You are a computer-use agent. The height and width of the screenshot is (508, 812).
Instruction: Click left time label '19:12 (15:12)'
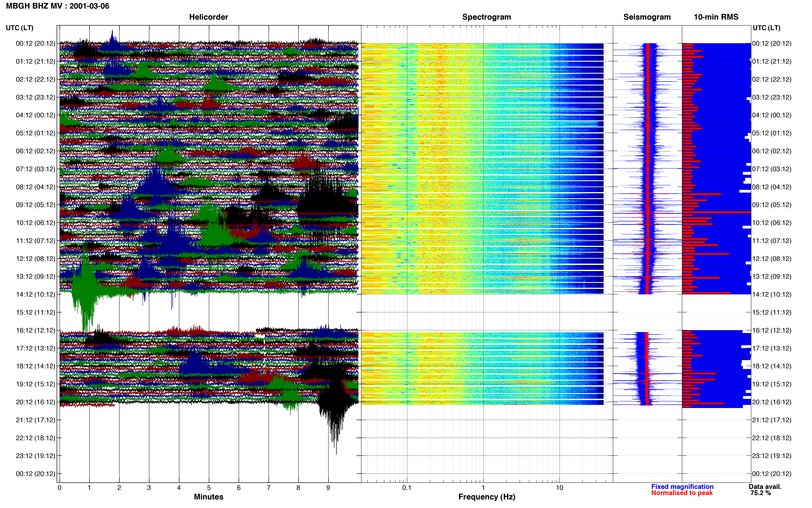click(36, 384)
